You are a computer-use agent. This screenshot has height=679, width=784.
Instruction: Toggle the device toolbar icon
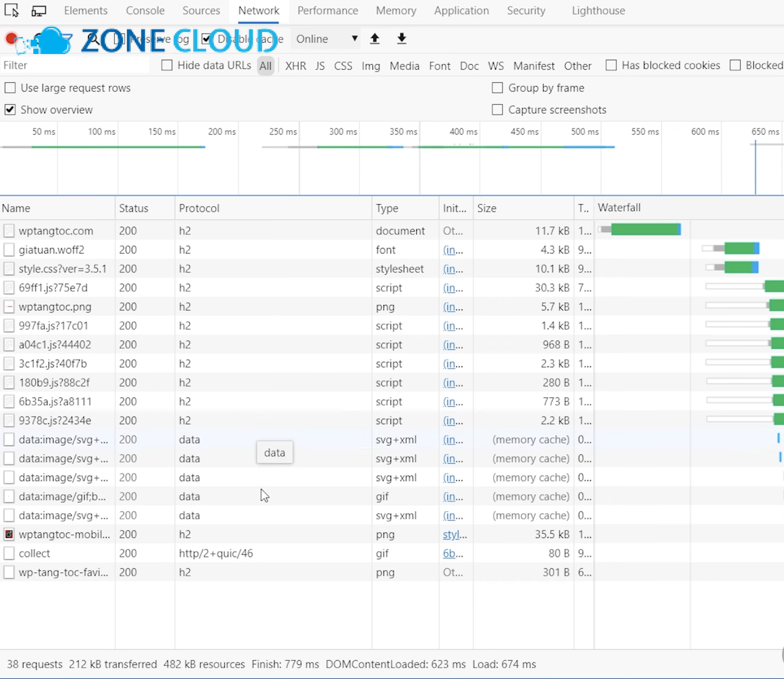pyautogui.click(x=38, y=10)
